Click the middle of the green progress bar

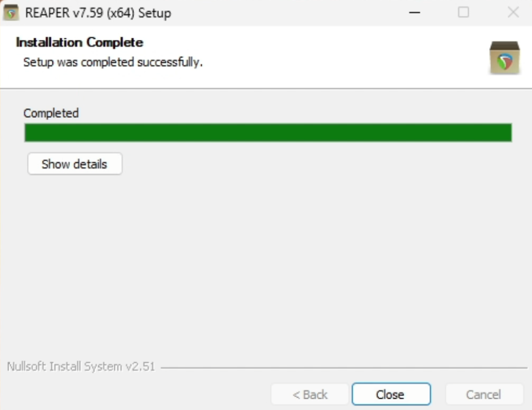(x=268, y=133)
